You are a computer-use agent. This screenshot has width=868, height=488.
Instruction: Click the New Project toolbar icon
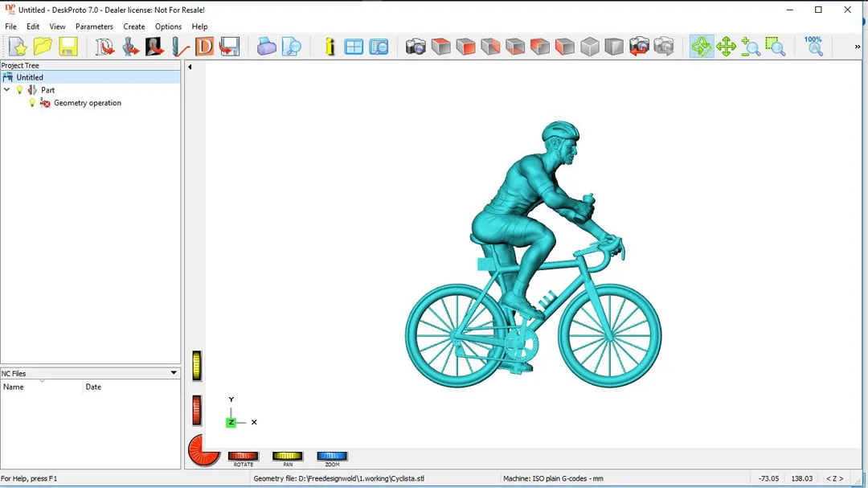coord(18,47)
